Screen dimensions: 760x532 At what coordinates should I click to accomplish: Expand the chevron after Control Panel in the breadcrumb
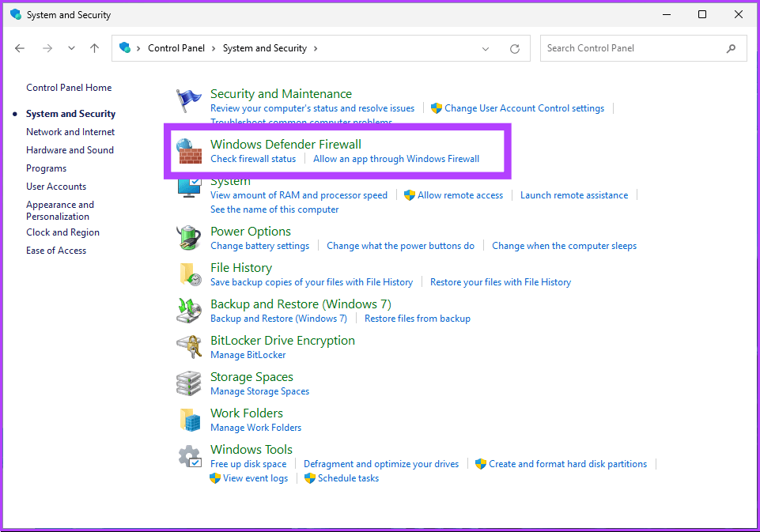[214, 48]
